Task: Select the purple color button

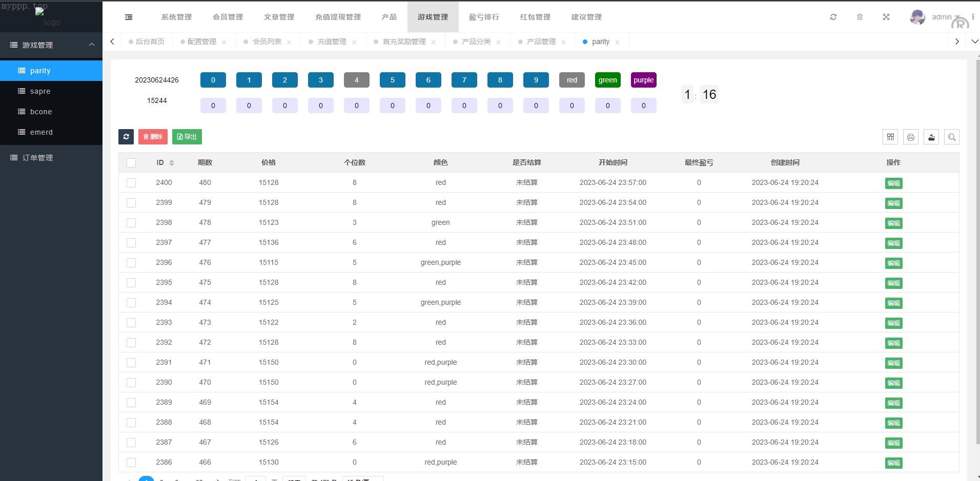Action: [643, 80]
